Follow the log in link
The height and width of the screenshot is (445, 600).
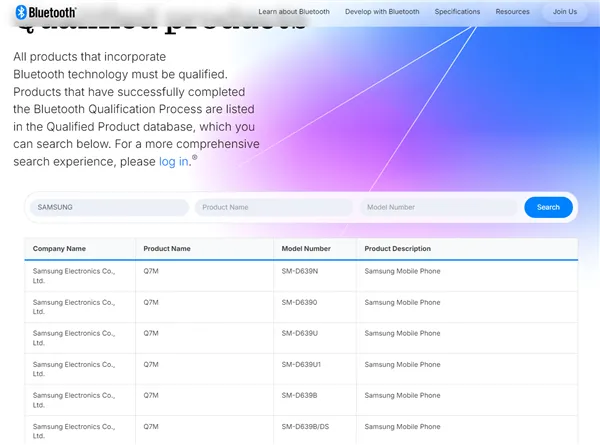click(x=173, y=161)
